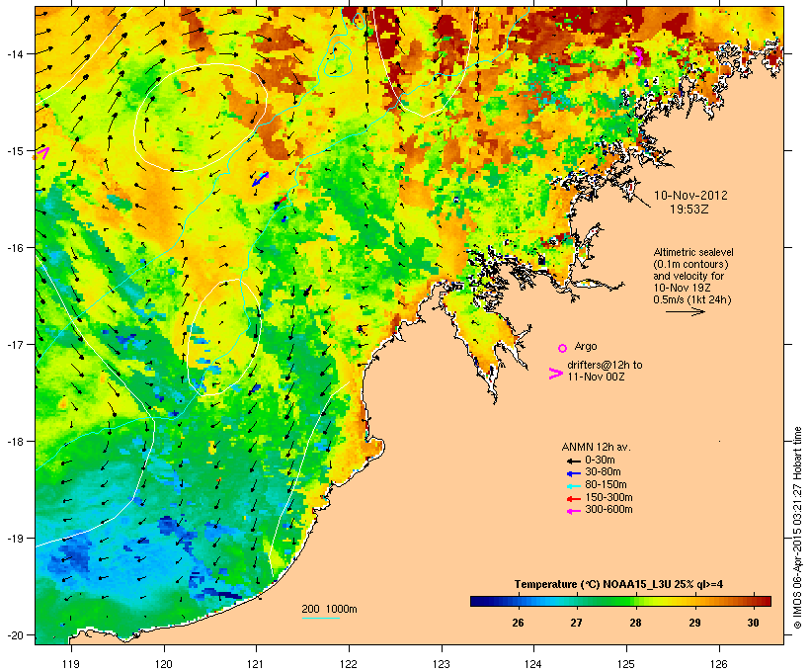Viewport: 810px width, 672px height.
Task: Click the IMOS copyright timestamp text
Action: tap(797, 528)
